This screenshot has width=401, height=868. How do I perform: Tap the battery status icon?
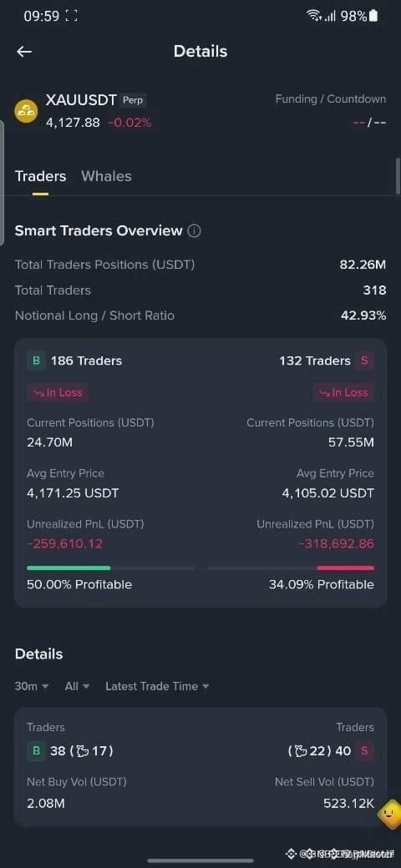(x=374, y=16)
